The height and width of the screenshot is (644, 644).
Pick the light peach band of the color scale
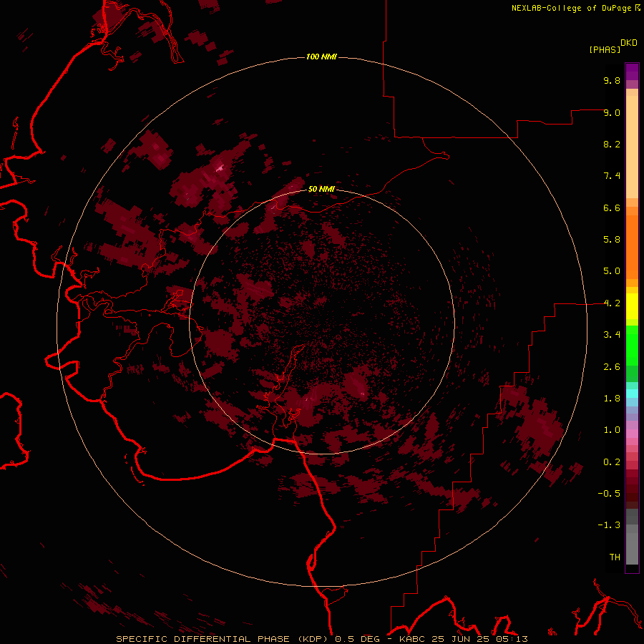point(632,147)
